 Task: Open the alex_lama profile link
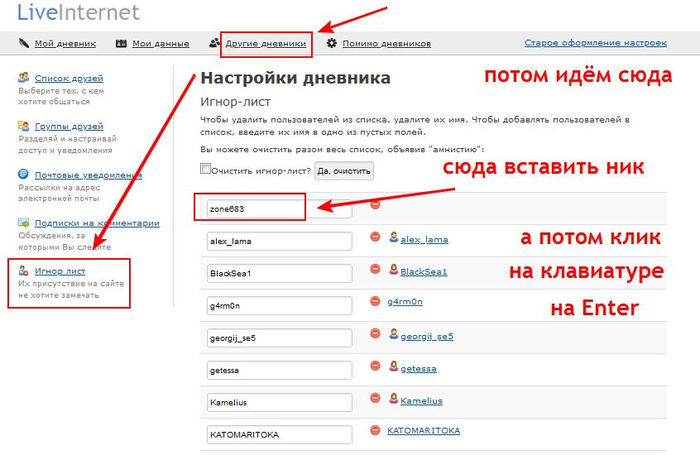coord(424,240)
